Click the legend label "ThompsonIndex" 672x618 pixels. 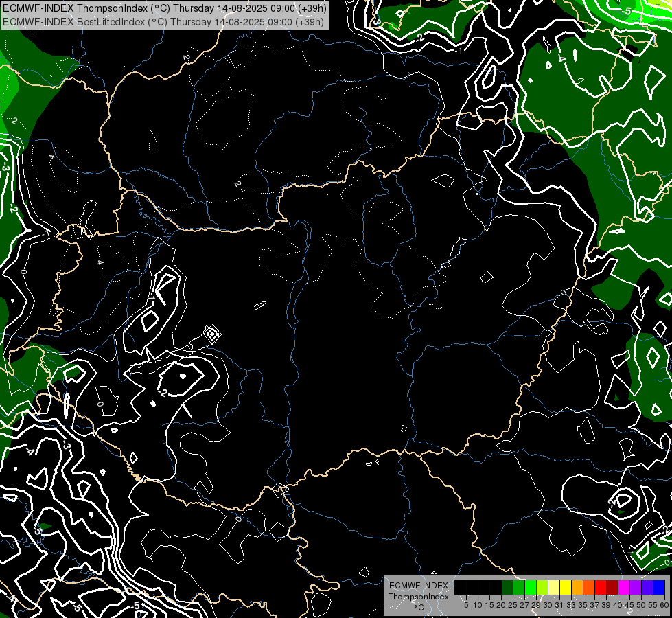click(x=419, y=597)
